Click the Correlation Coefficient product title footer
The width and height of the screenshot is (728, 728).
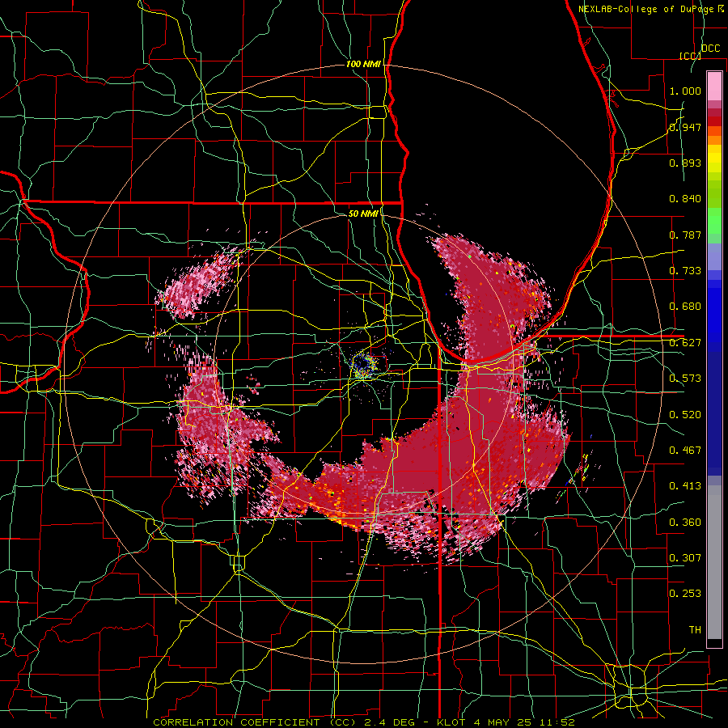pos(363,722)
